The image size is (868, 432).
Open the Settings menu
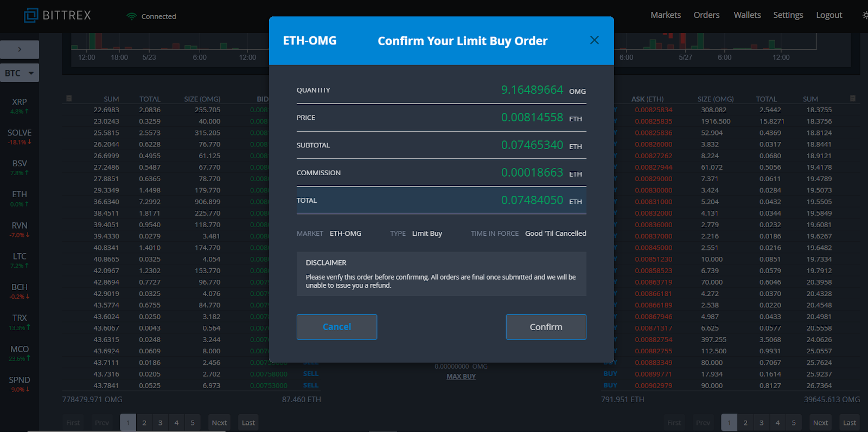[x=788, y=15]
